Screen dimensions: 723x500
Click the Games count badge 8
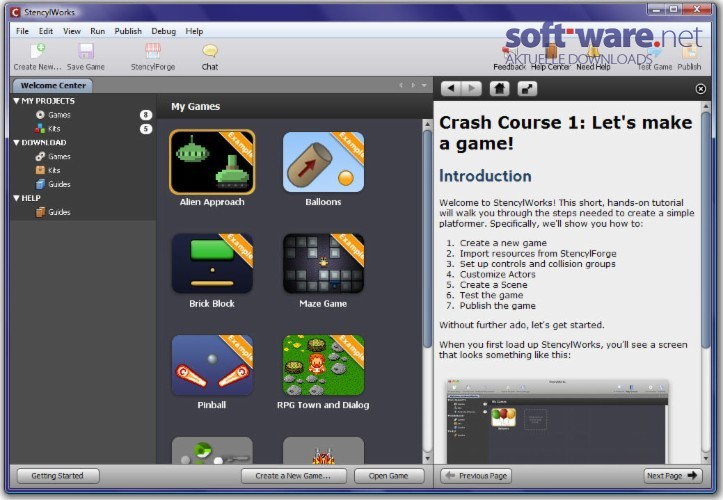tap(146, 115)
